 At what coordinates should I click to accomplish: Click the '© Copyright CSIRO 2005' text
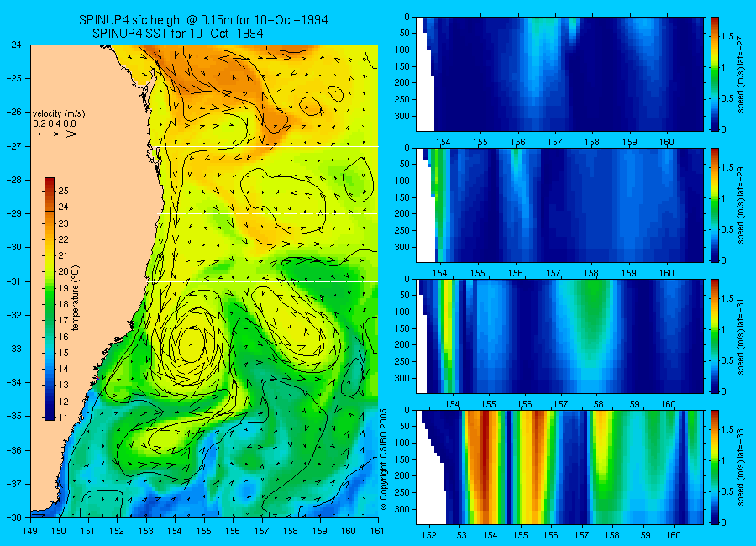(384, 459)
